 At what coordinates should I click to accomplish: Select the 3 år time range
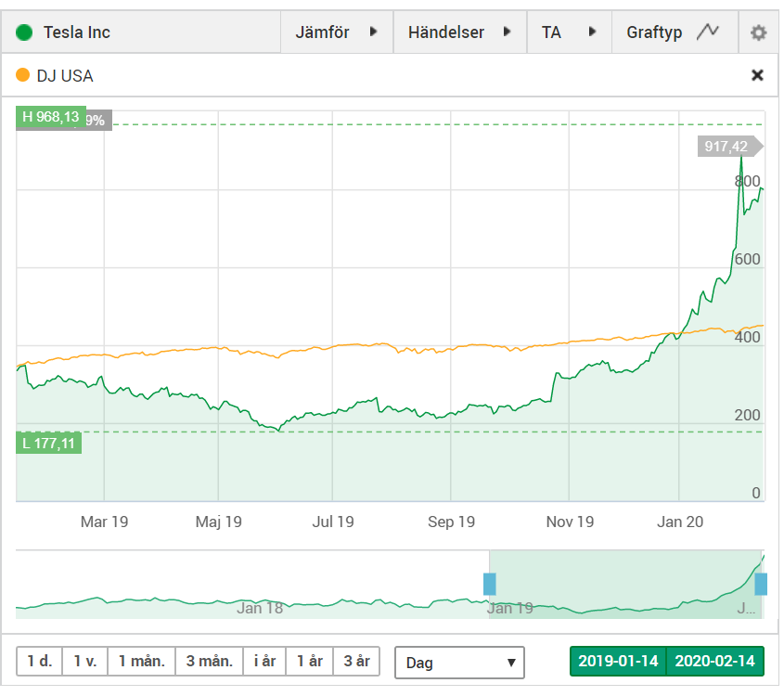pyautogui.click(x=356, y=661)
